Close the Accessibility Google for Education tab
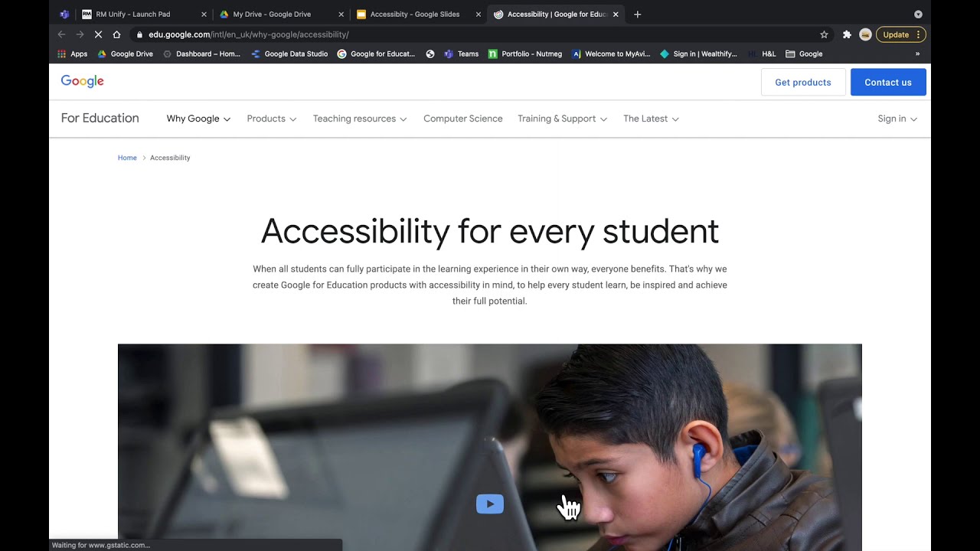 [x=616, y=14]
